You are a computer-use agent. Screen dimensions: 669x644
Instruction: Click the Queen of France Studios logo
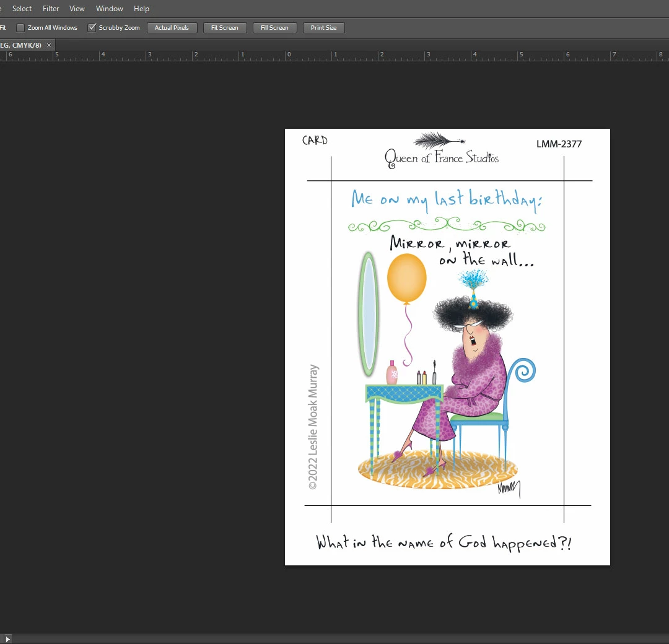click(x=441, y=151)
